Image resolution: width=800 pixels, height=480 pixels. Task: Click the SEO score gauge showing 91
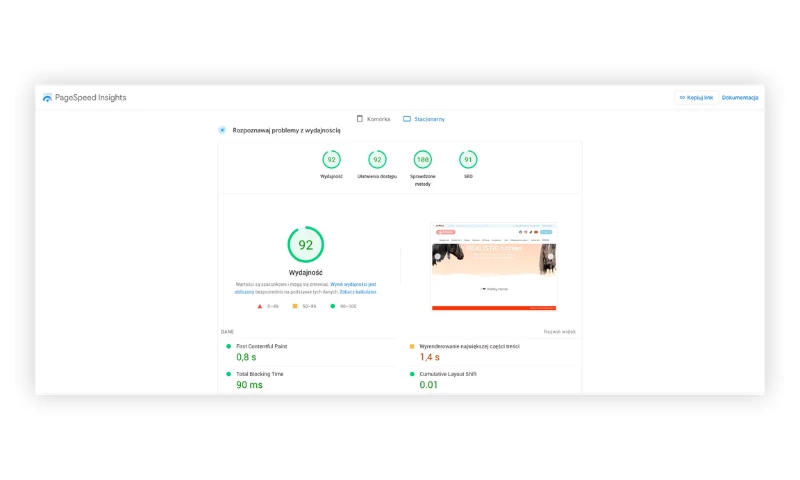pos(468,159)
